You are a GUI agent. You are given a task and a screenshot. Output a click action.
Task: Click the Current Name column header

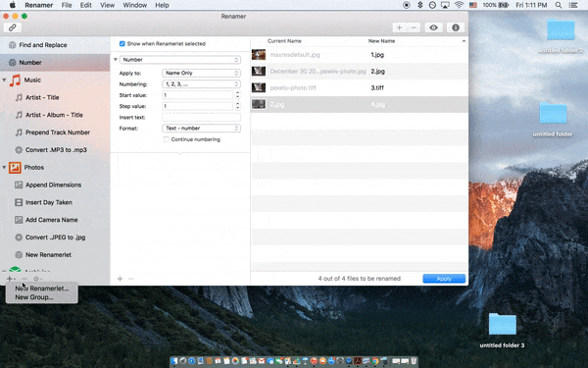coord(284,41)
